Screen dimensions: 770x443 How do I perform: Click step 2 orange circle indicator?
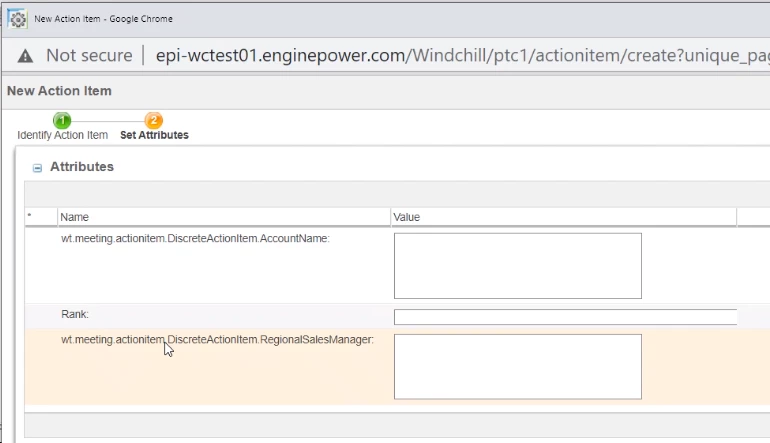tap(154, 120)
